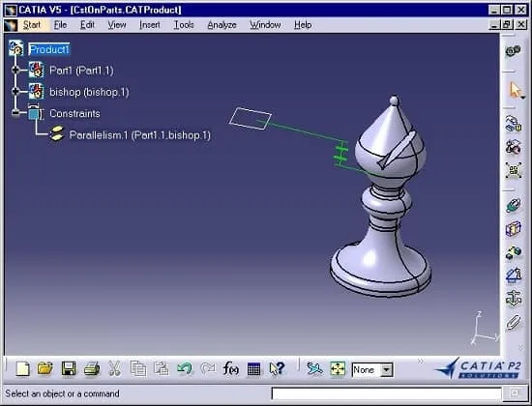Open a file with the folder icon
The height and width of the screenshot is (406, 532).
click(x=45, y=368)
